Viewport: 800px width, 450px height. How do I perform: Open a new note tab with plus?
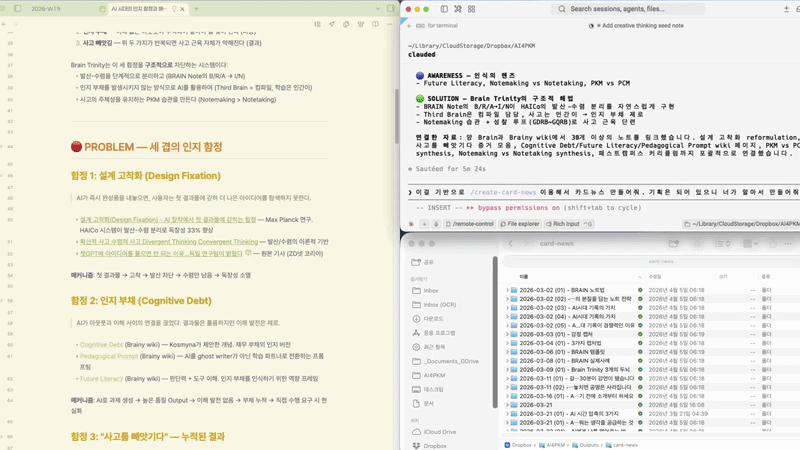click(x=196, y=9)
